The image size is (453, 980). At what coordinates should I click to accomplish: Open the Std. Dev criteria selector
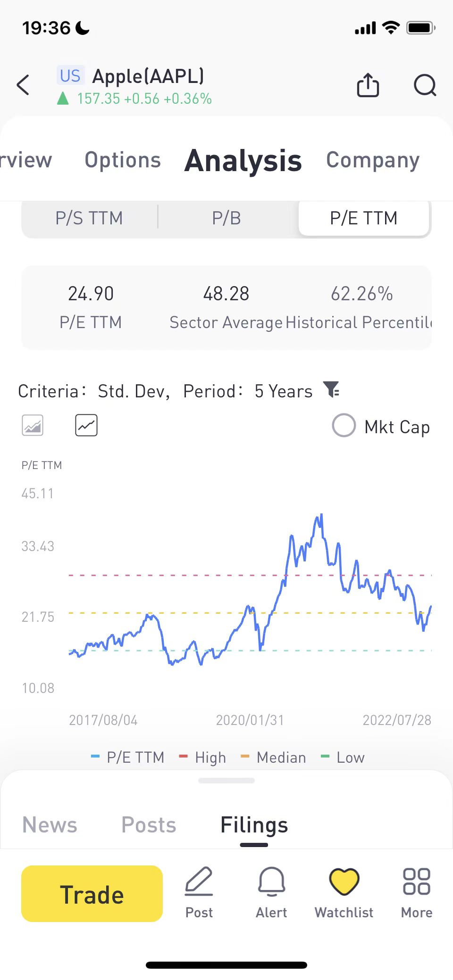click(133, 391)
